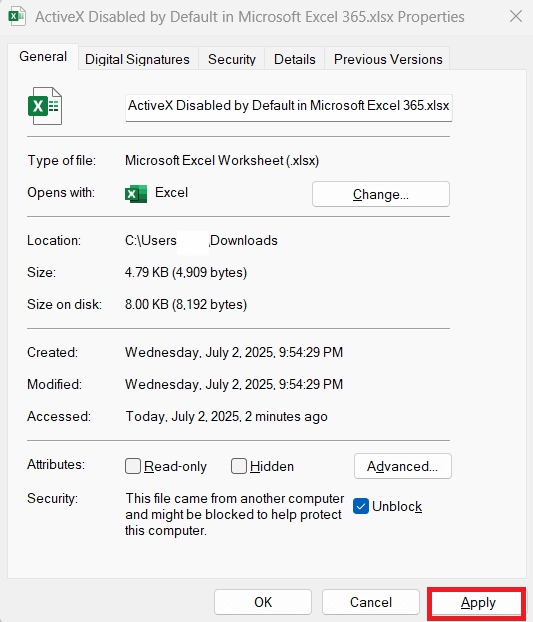Click size on disk '8.00 KB (8,192 bytes)'
The width and height of the screenshot is (533, 622).
[186, 304]
